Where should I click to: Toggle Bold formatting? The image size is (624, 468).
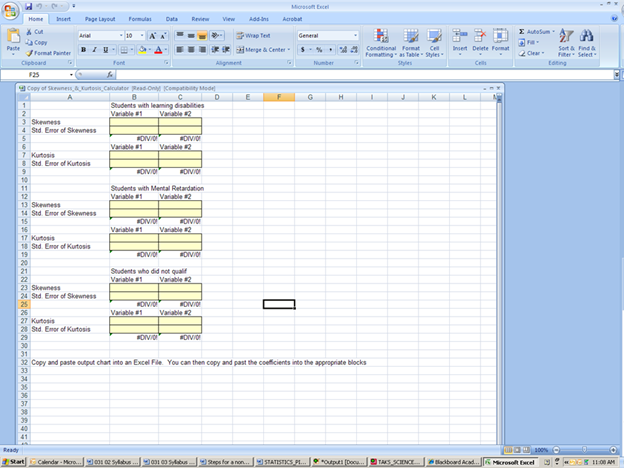click(x=83, y=49)
